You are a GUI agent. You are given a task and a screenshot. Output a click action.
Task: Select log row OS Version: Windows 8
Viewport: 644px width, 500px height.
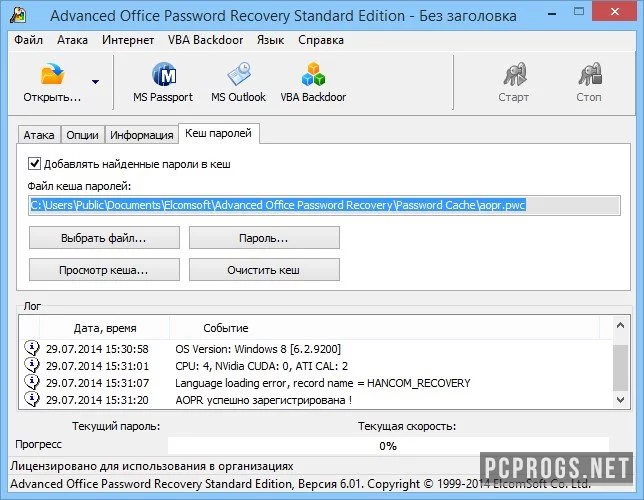point(316,349)
